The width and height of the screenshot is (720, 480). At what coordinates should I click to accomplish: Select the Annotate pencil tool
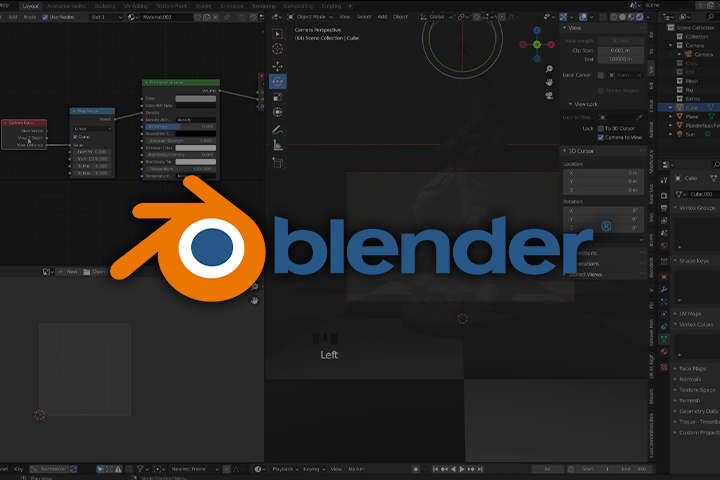pyautogui.click(x=277, y=130)
